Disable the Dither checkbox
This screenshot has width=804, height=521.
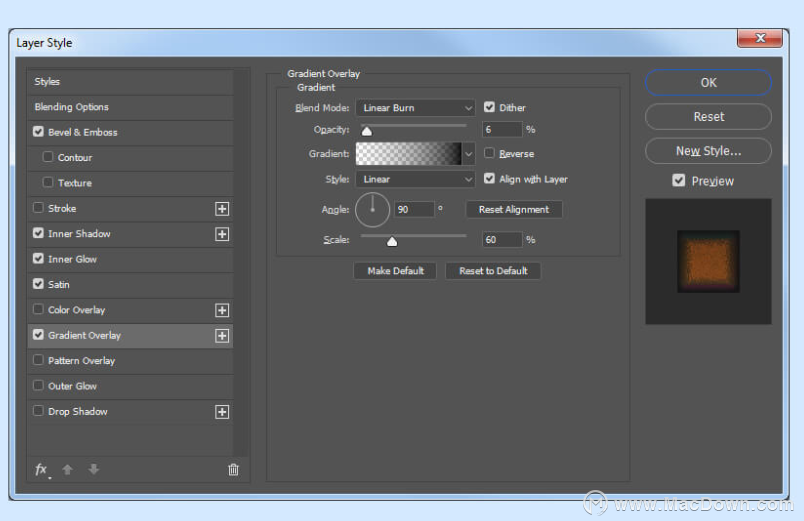tap(489, 107)
